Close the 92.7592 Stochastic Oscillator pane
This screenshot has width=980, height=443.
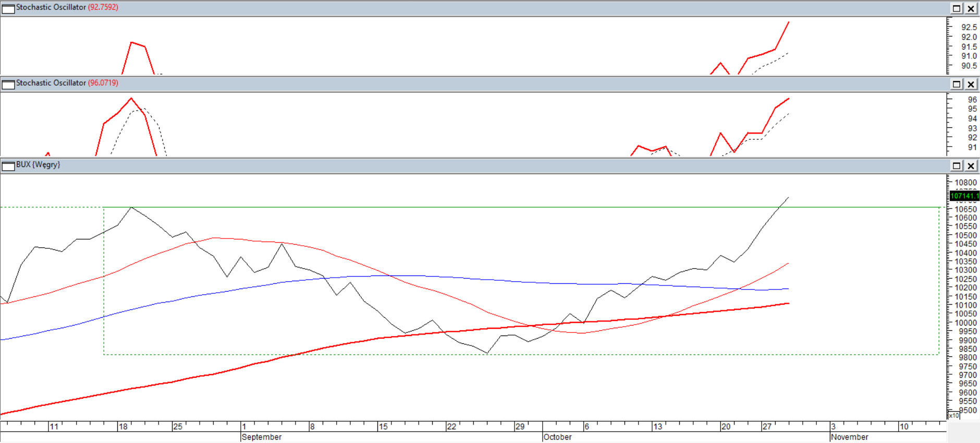click(x=971, y=8)
